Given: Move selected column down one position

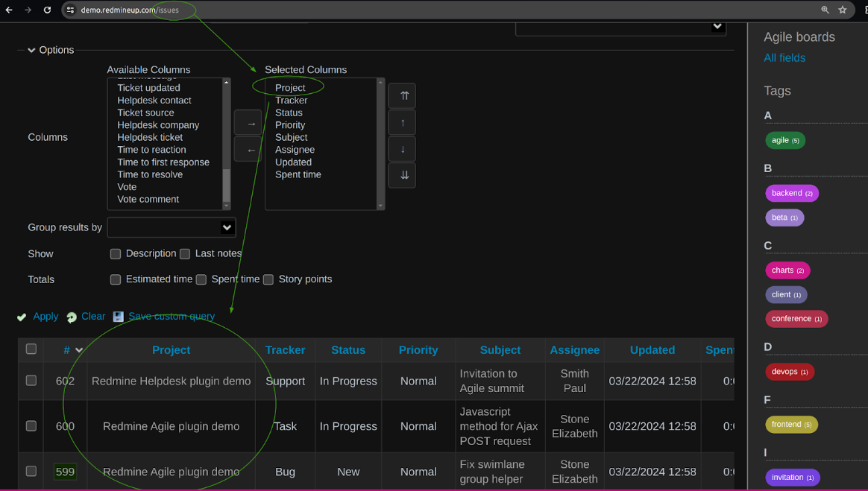Looking at the screenshot, I should coord(402,149).
